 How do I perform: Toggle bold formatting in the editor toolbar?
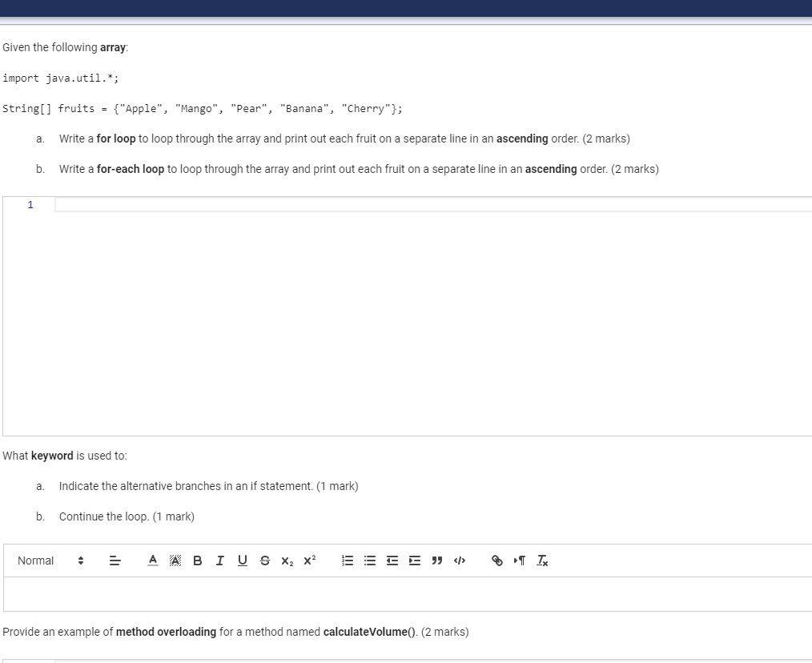coord(197,561)
